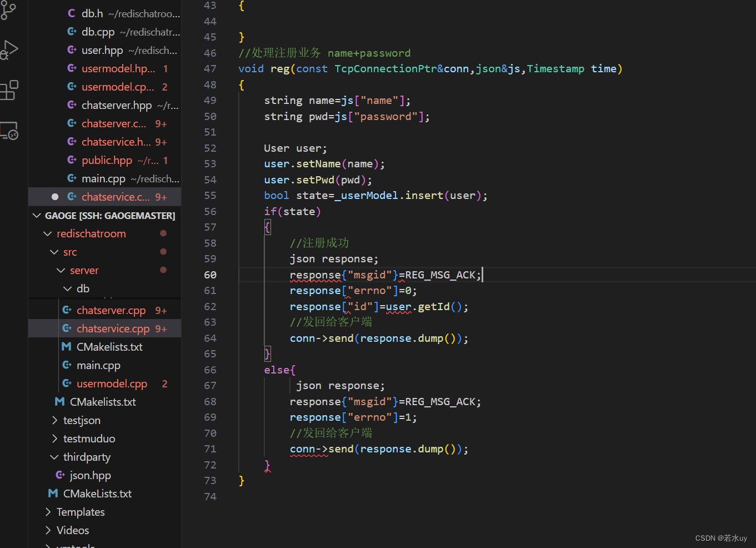The height and width of the screenshot is (548, 756).
Task: Open the Source Control activity bar icon
Action: (x=8, y=9)
